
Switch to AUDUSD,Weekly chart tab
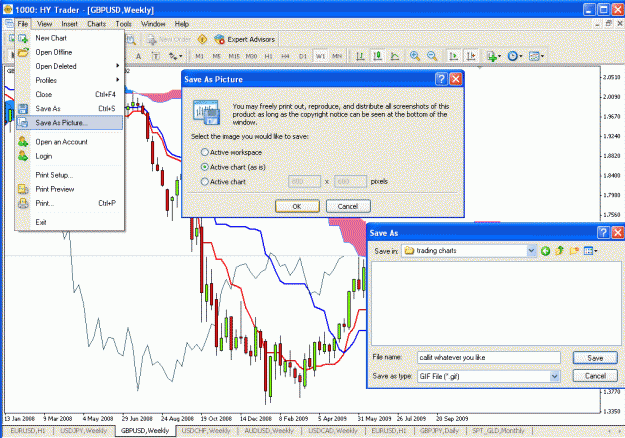(x=269, y=431)
